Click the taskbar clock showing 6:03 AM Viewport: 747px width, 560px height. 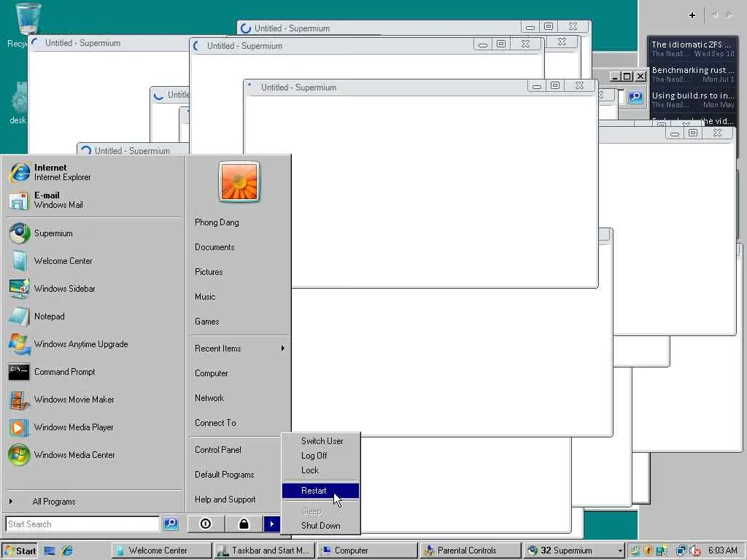pos(723,551)
